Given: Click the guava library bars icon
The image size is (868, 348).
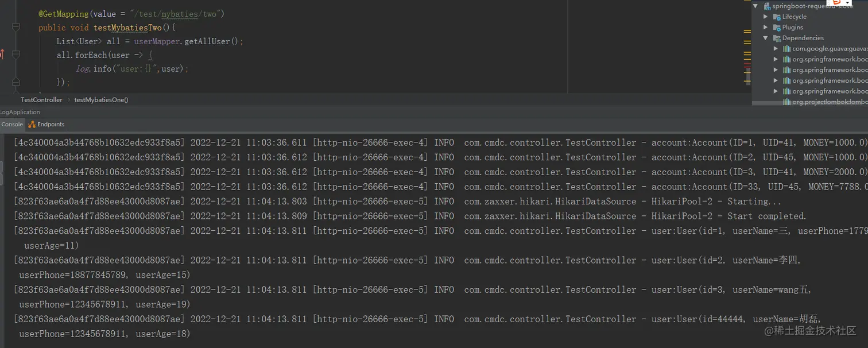Looking at the screenshot, I should (787, 49).
